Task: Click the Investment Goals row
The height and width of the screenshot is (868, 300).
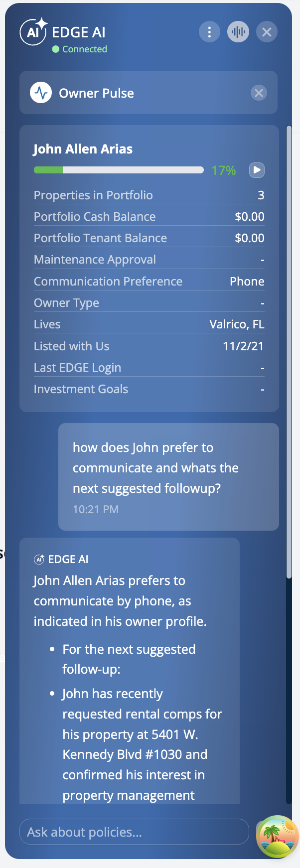Action: click(149, 389)
